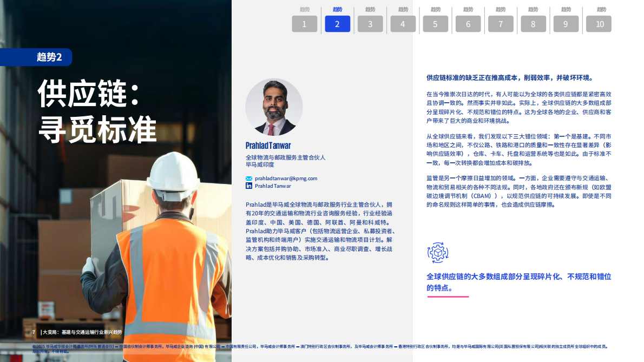Select the highlighted 趋势 tab 2
644x362 pixels.
(337, 23)
